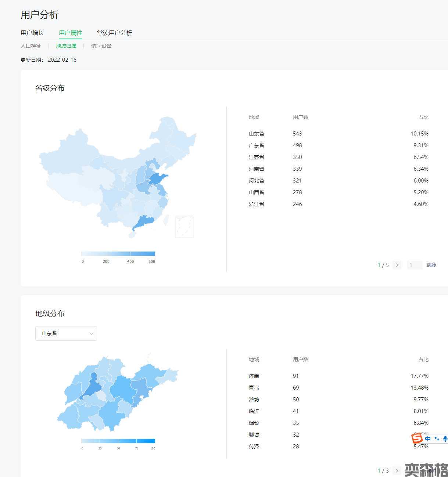
Task: Toggle Sogou punctuation mode icon
Action: [437, 438]
